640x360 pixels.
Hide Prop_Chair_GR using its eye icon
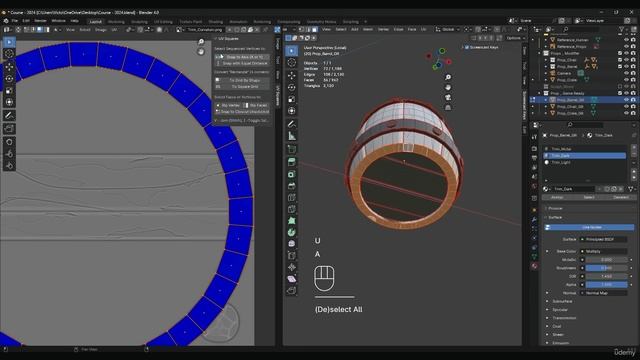(627, 107)
